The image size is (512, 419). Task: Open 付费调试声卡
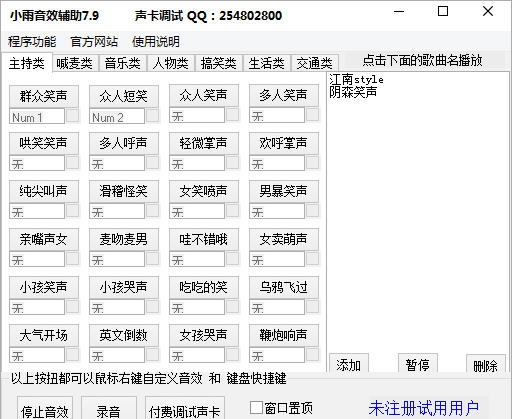pyautogui.click(x=185, y=409)
